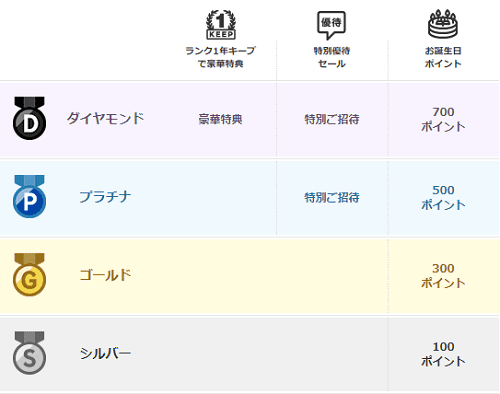Click the birthday cake icon
The width and height of the screenshot is (500, 394).
click(x=443, y=24)
